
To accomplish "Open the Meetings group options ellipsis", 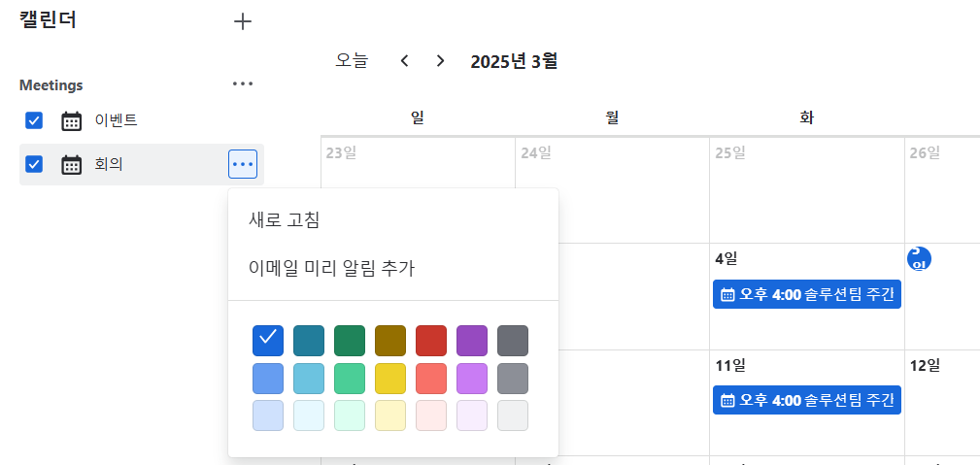I will 243,83.
